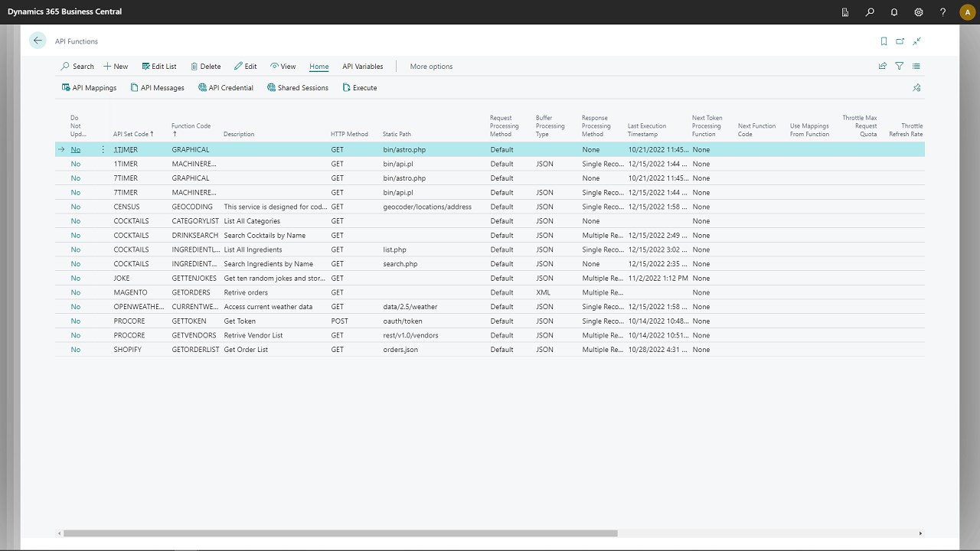Click Dynamics 365 Business Central title

(64, 11)
